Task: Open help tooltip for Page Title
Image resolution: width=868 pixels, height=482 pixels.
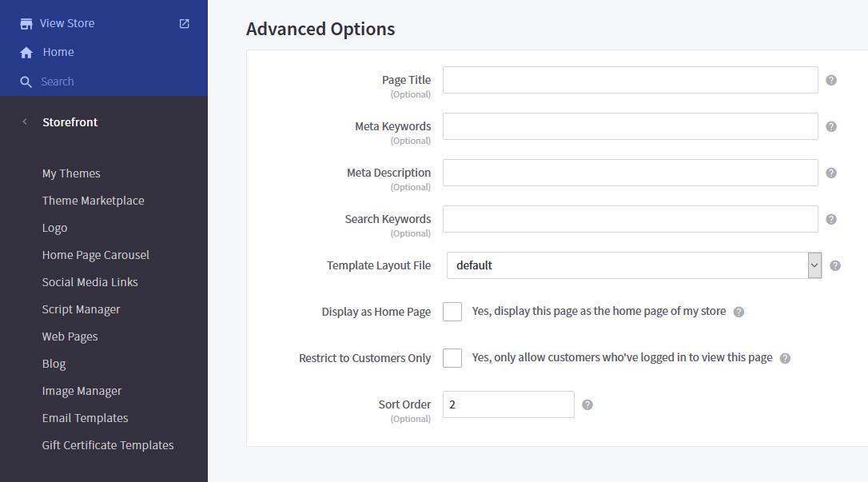Action: point(830,80)
